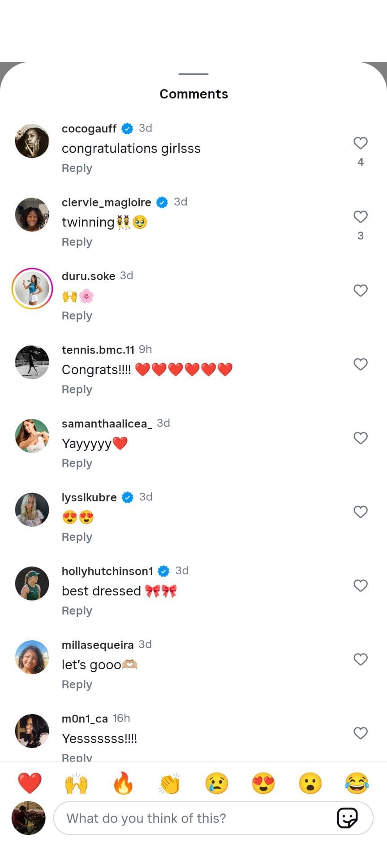Select the raised hands emoji reaction
This screenshot has width=387, height=868.
tap(77, 783)
